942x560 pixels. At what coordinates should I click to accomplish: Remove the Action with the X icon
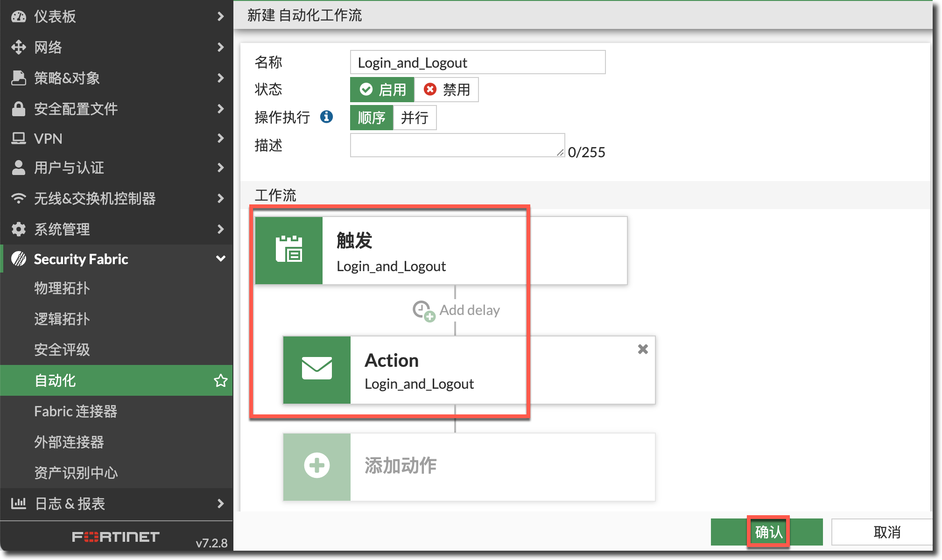point(643,349)
